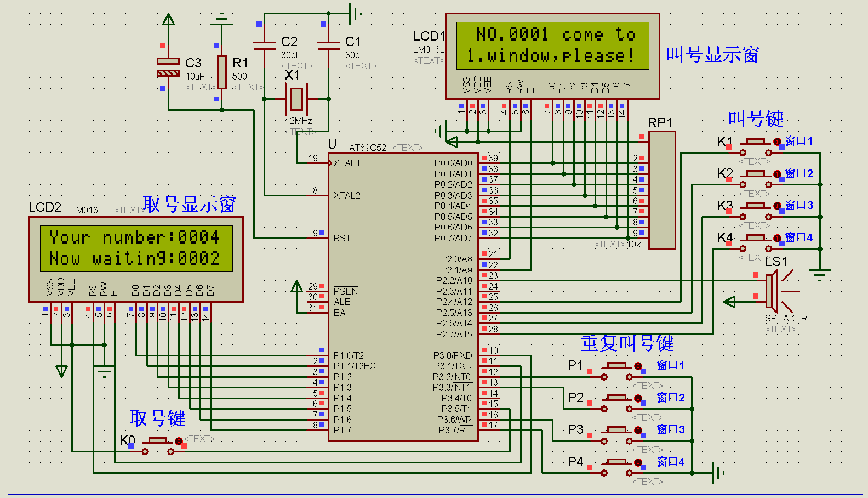868x498 pixels.
Task: Select the AT89C52 microcontroller chip
Action: [x=403, y=297]
